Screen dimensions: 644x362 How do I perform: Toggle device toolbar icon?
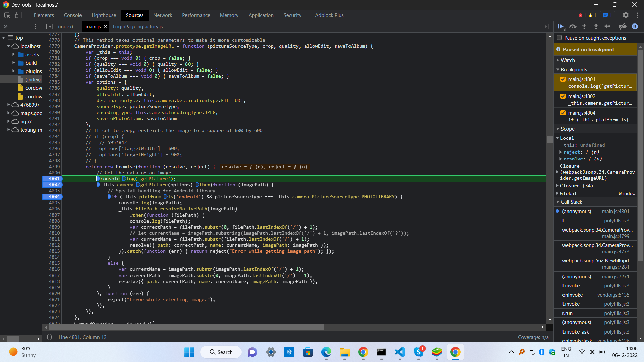click(x=18, y=15)
